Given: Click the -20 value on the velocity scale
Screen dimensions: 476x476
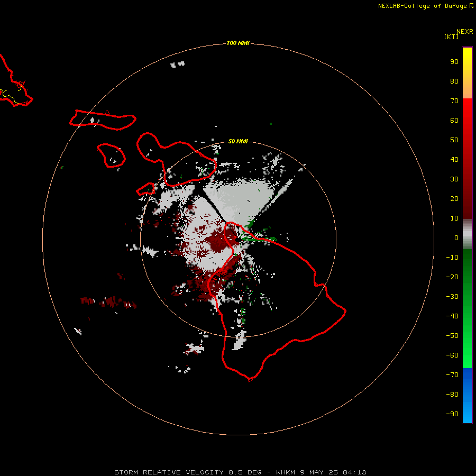Looking at the screenshot, I should tap(452, 277).
